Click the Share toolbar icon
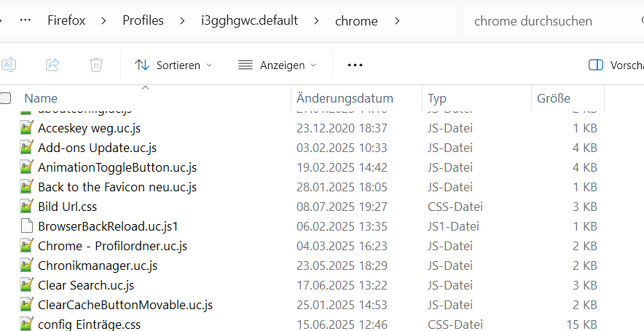 [52, 65]
